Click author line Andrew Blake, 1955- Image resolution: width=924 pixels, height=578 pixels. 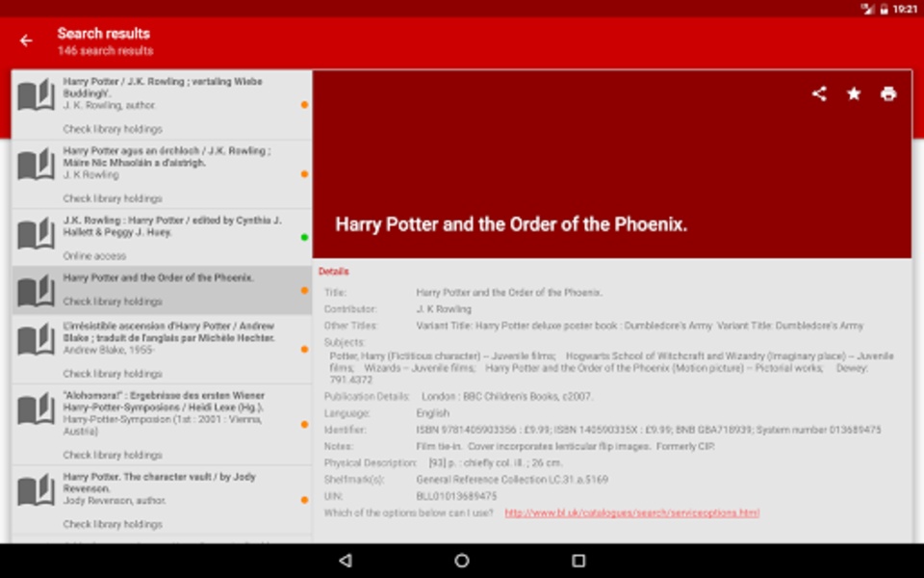tap(109, 351)
